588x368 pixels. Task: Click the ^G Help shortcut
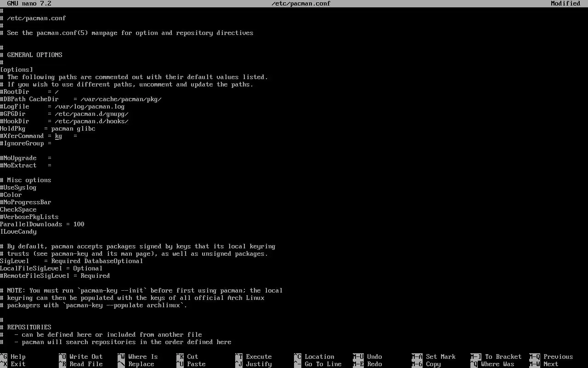13,356
